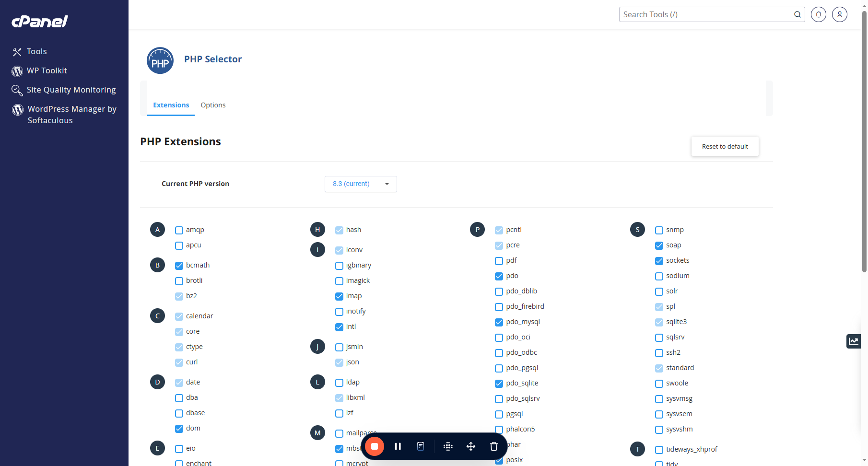The height and width of the screenshot is (466, 868).
Task: Click Reset to default button
Action: tap(725, 146)
